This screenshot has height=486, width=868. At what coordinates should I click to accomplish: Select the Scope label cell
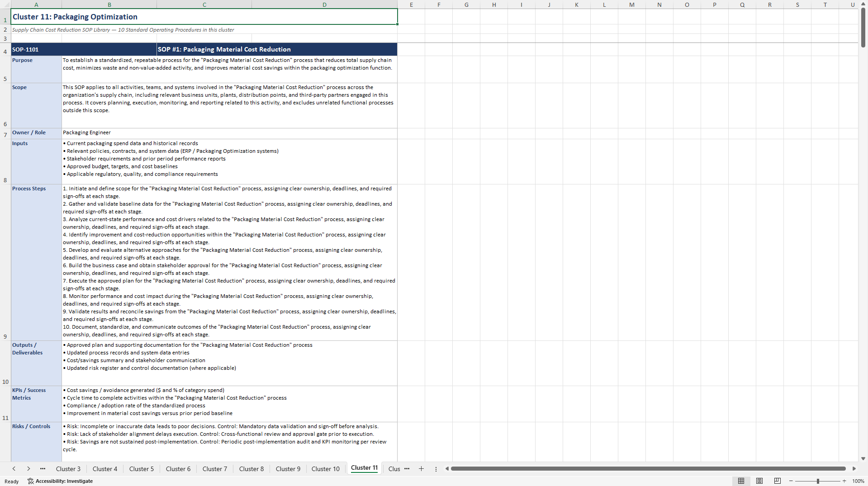(36, 105)
